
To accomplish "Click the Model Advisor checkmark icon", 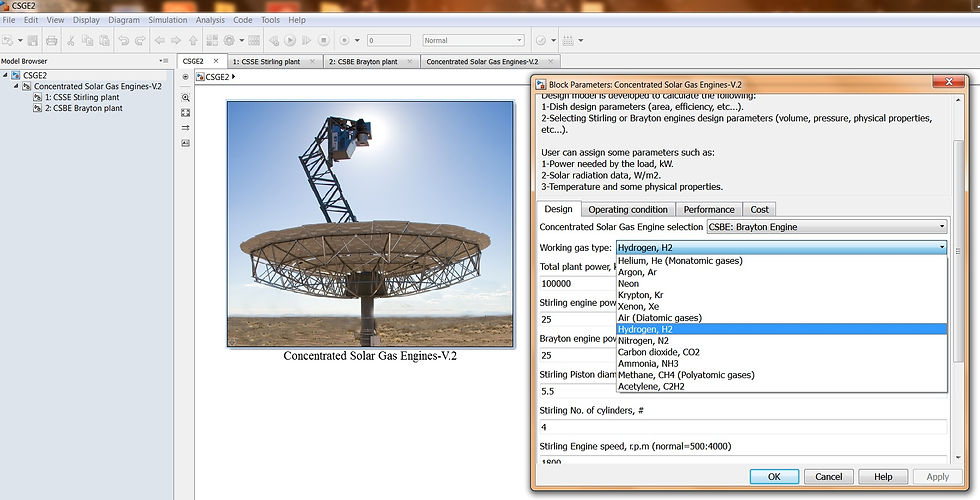I will pyautogui.click(x=541, y=41).
